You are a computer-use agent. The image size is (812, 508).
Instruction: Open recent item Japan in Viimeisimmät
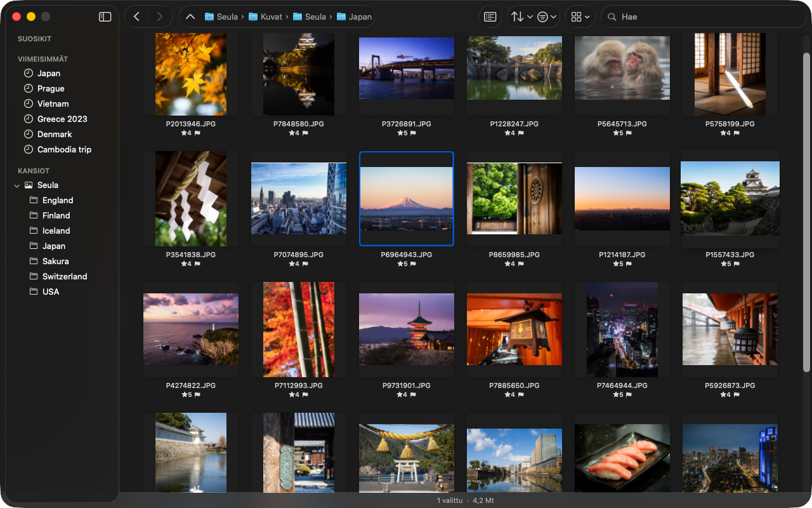tap(49, 73)
